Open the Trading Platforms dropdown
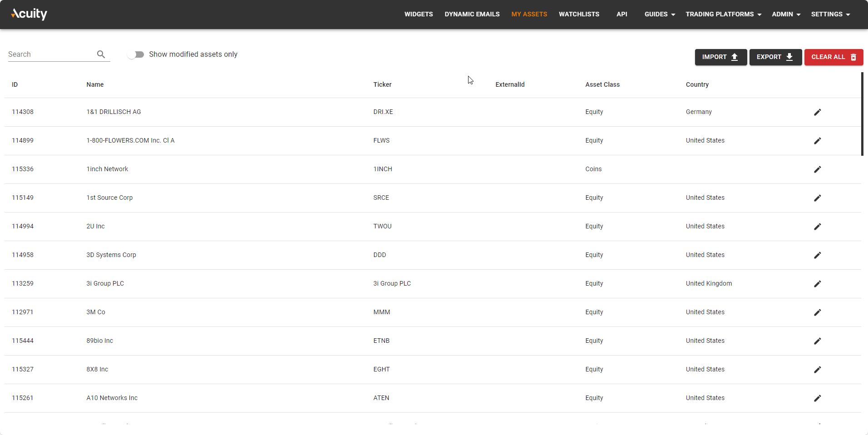The image size is (868, 435). (x=723, y=14)
